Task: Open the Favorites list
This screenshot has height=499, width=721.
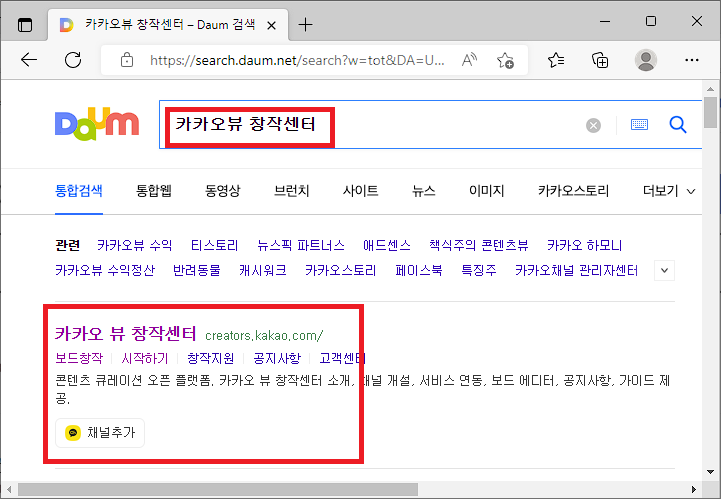Action: tap(556, 60)
